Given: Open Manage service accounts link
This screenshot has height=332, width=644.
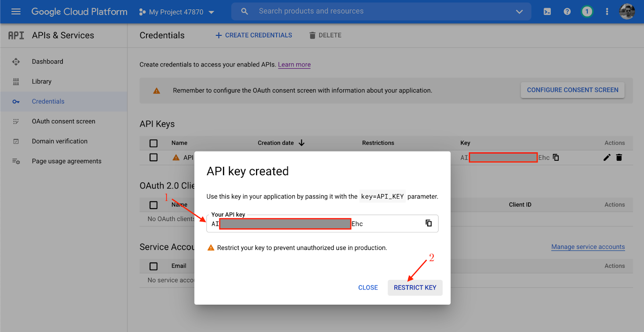Looking at the screenshot, I should (x=588, y=247).
